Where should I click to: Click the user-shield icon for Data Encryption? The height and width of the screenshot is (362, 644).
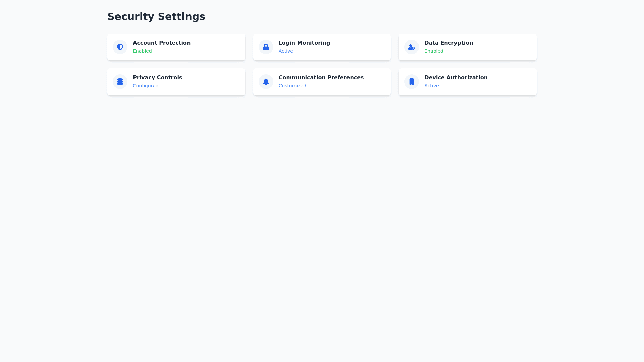click(x=412, y=47)
